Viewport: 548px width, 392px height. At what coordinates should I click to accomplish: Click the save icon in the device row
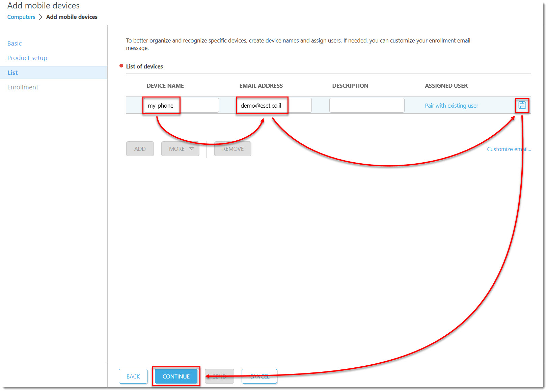click(x=522, y=105)
